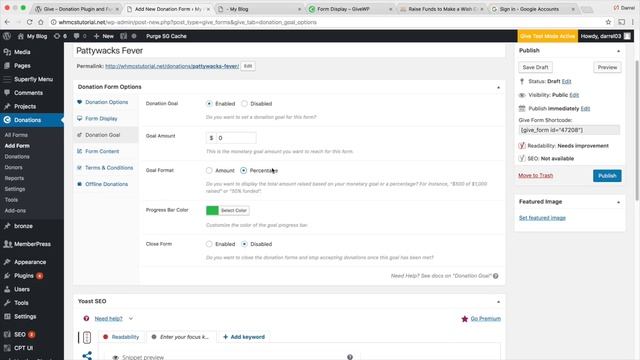Click Set featured image link

click(x=542, y=218)
